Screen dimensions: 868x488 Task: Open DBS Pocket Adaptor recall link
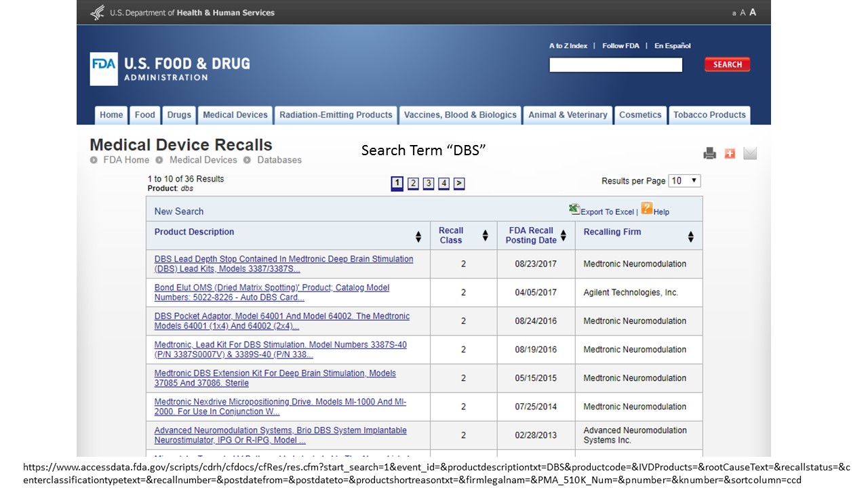point(282,321)
